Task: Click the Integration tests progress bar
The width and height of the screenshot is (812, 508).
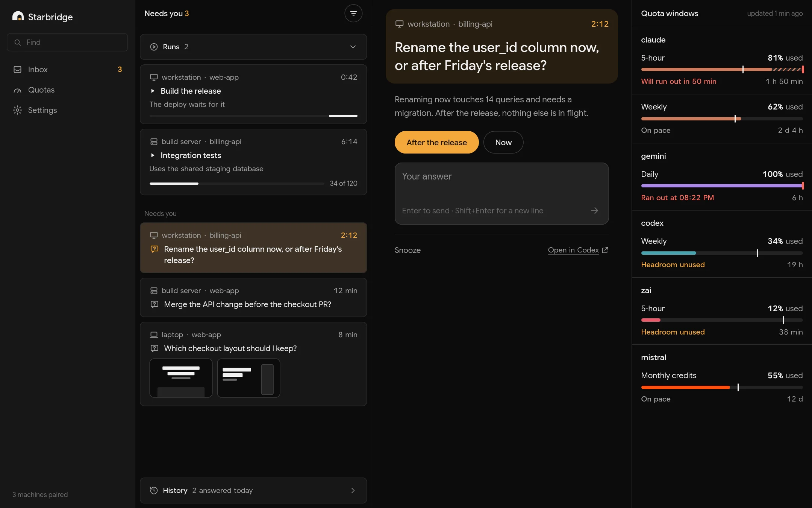Action: (x=237, y=184)
